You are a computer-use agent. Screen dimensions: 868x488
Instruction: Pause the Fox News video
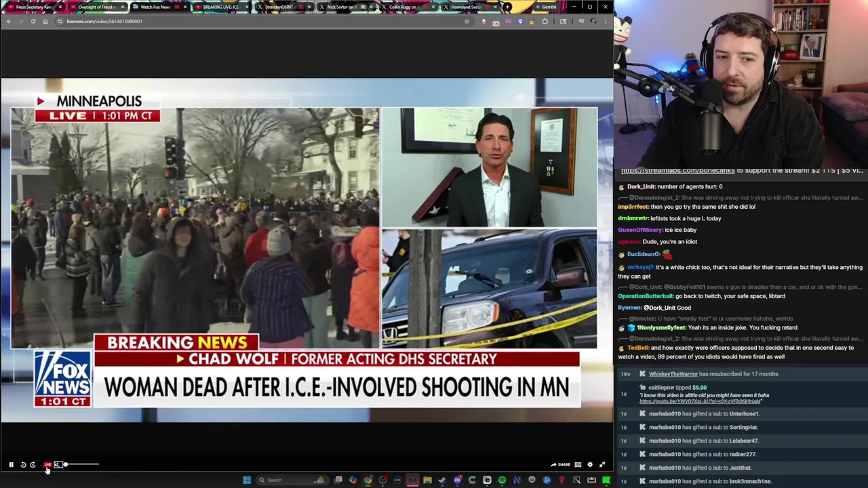click(11, 464)
